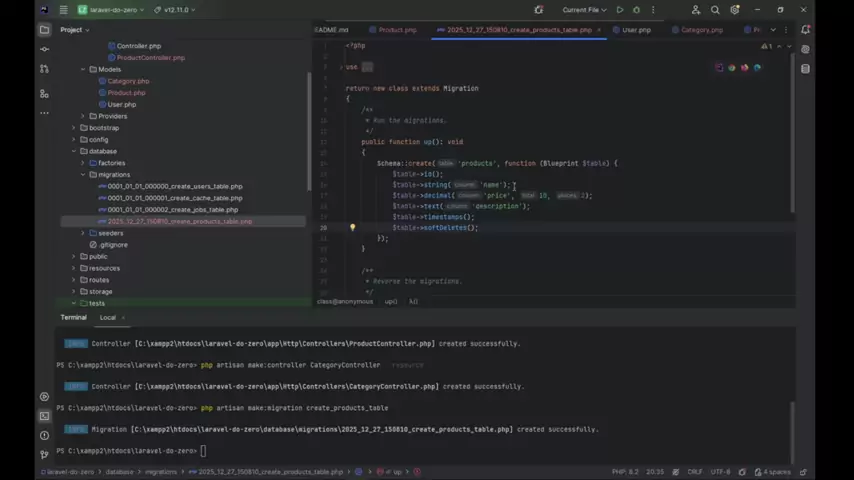854x480 pixels.
Task: Open 0001_01_01_000000_create_users_table.php file
Action: (175, 186)
